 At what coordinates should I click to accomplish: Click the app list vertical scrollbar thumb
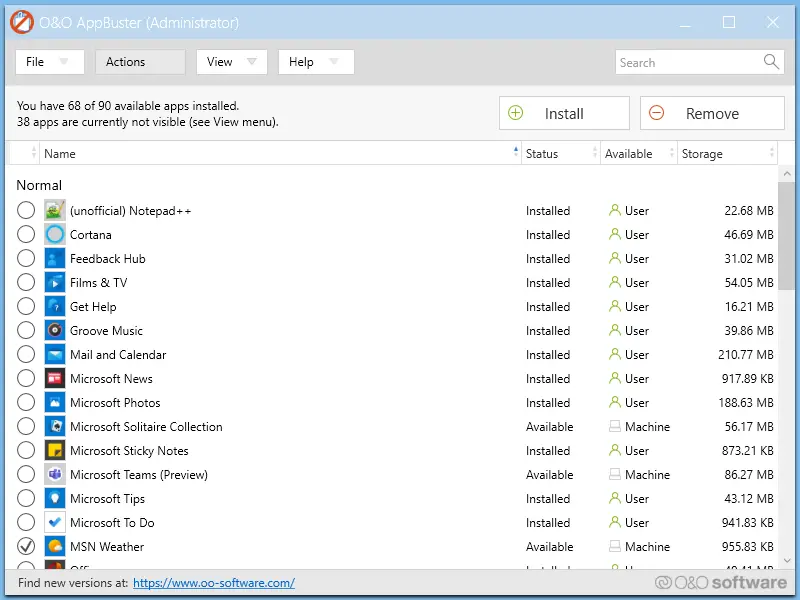786,236
